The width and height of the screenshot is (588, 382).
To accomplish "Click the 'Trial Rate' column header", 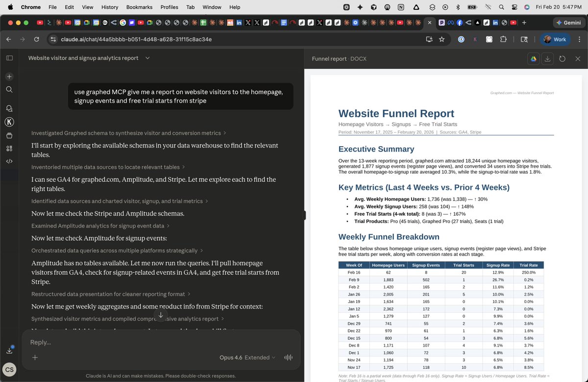I will coord(528,265).
